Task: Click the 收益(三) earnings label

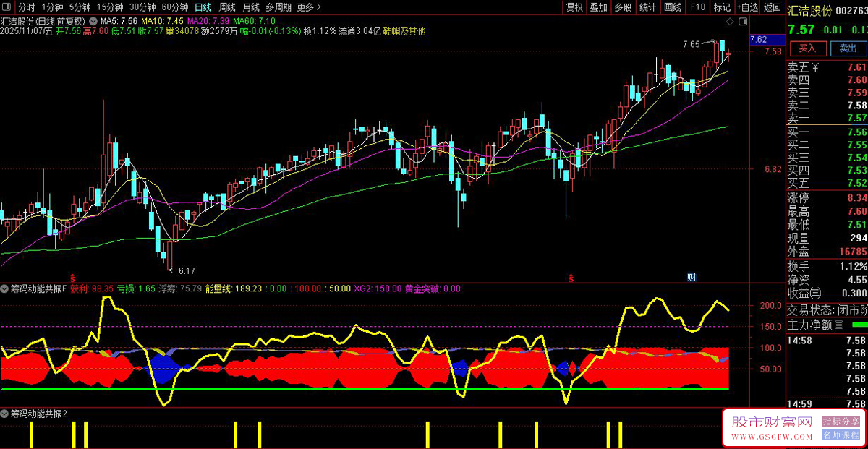Action: [804, 293]
